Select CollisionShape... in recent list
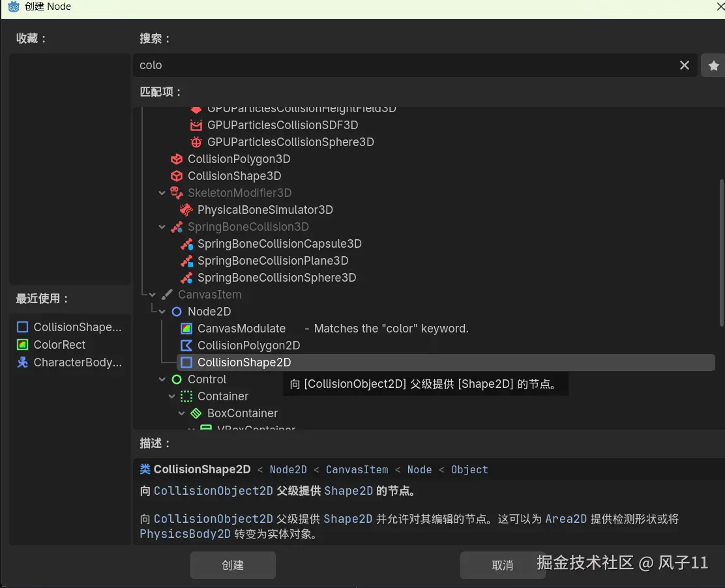725x588 pixels. 78,327
